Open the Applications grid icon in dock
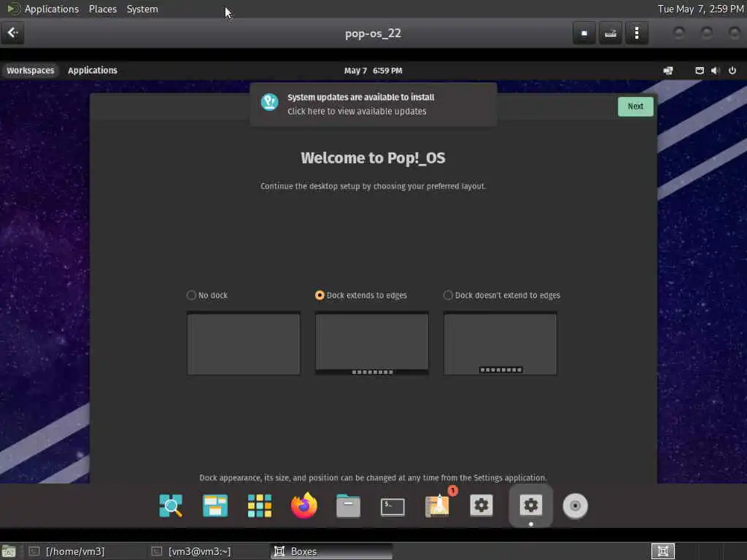Image resolution: width=747 pixels, height=560 pixels. tap(260, 506)
